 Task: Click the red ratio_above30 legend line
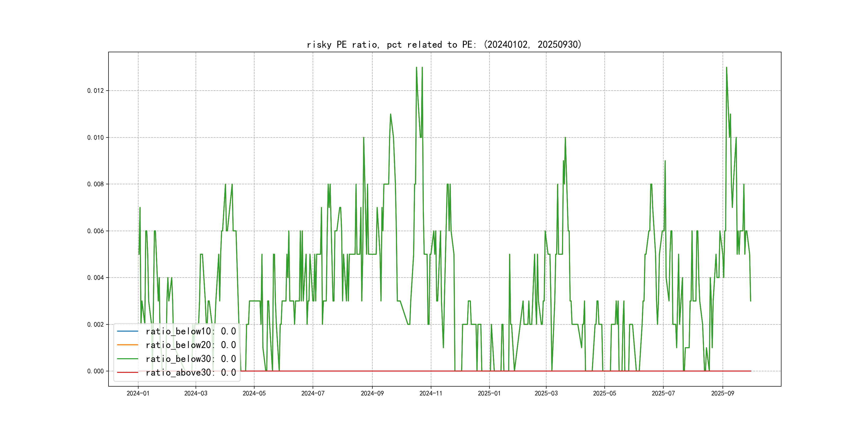pos(127,372)
